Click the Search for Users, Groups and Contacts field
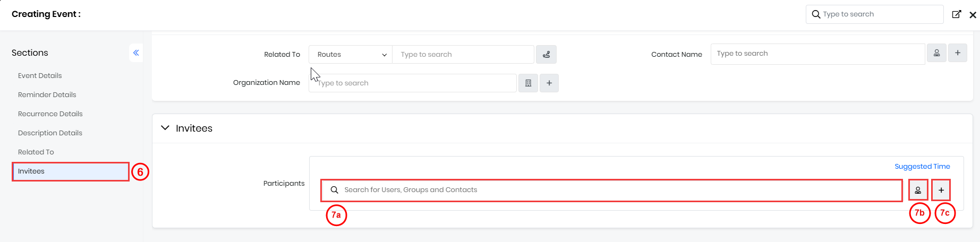The height and width of the screenshot is (242, 980). tap(611, 190)
